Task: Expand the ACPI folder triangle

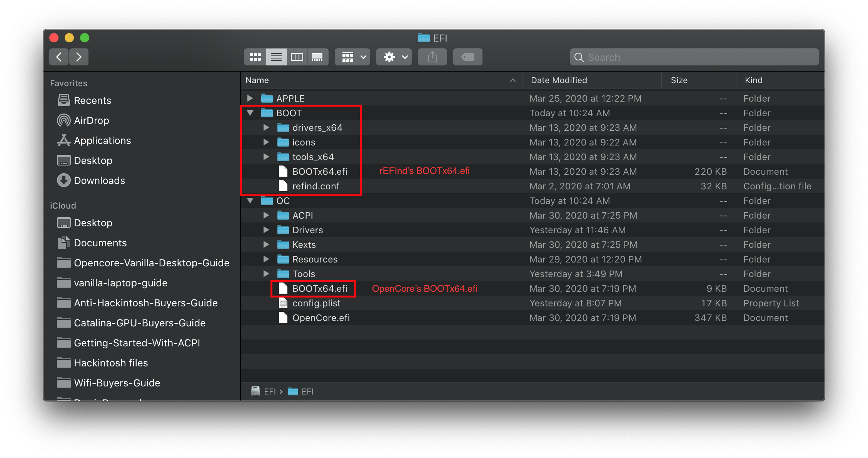Action: pos(266,215)
